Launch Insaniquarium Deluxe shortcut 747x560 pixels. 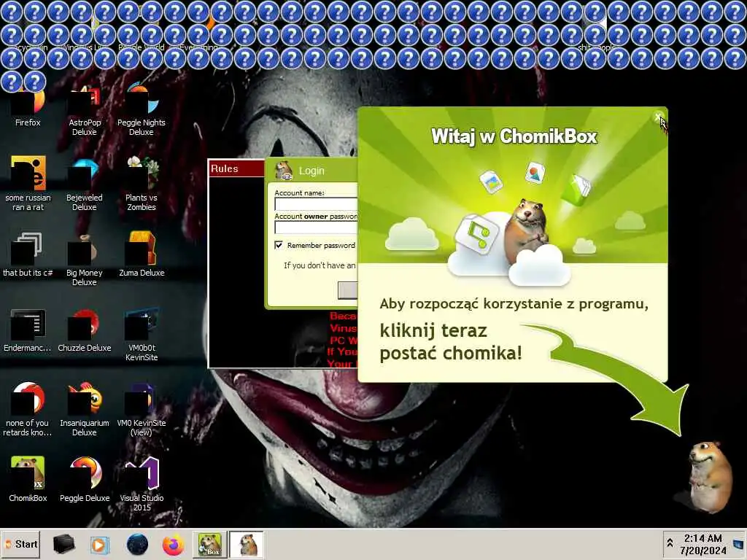pos(85,410)
